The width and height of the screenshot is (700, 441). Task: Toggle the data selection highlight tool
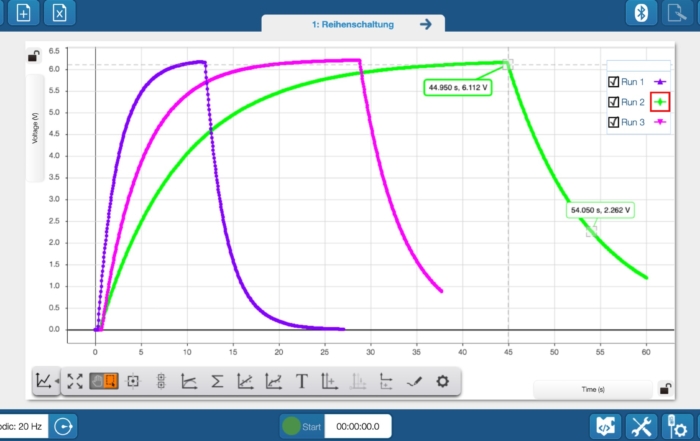pyautogui.click(x=104, y=381)
